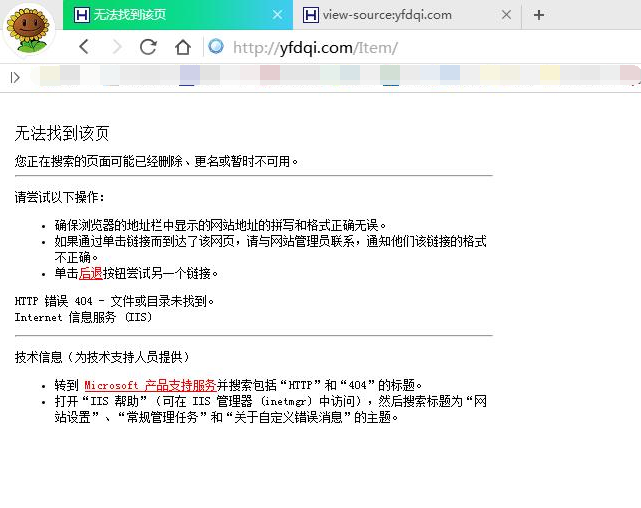This screenshot has width=641, height=508.
Task: Click the HTTP 错误 404 message text
Action: [x=115, y=300]
